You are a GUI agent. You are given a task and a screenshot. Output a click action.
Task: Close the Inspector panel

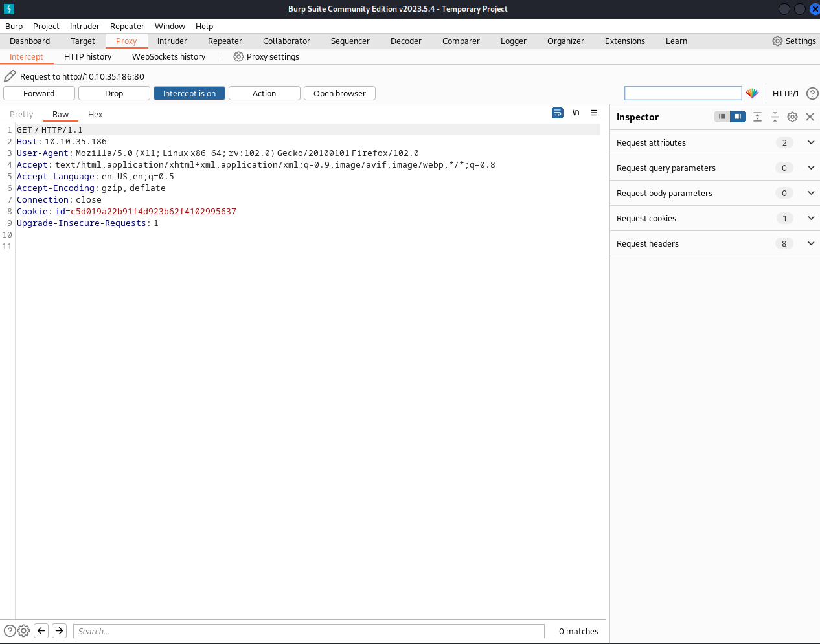810,117
